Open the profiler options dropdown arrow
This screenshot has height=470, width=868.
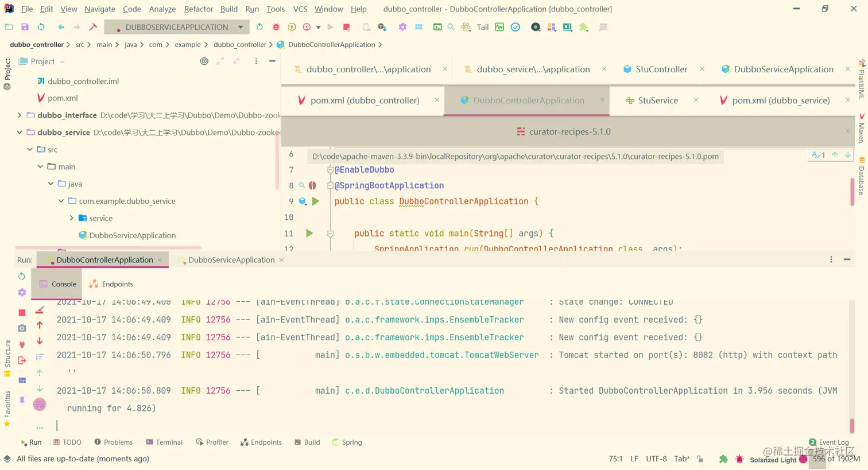point(318,28)
